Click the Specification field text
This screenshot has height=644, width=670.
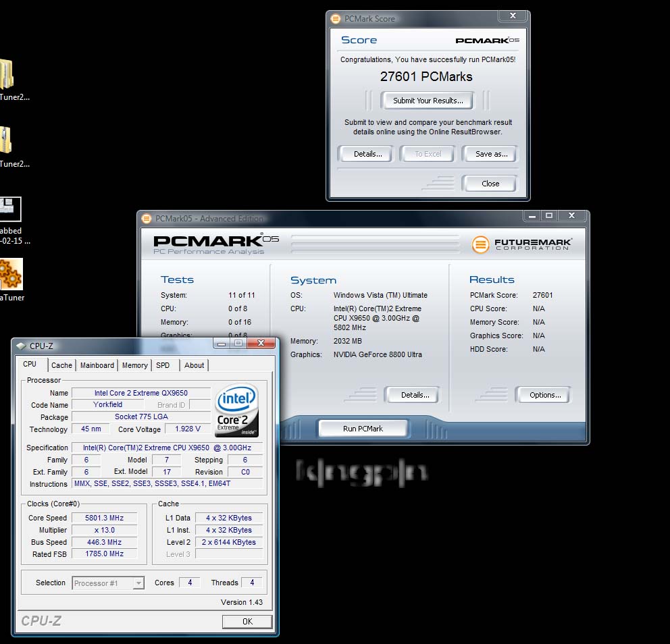tap(167, 448)
